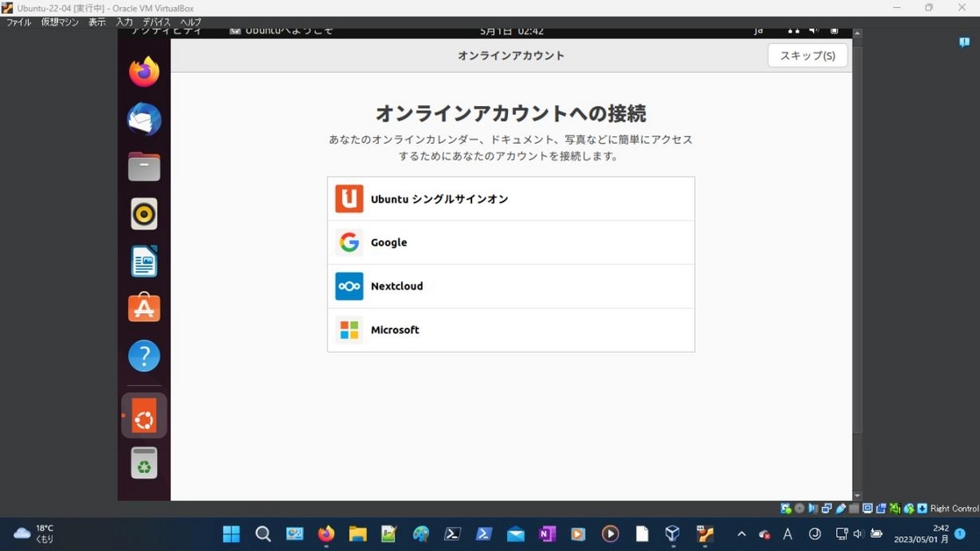Connect a Google account
This screenshot has height=551, width=980.
tap(511, 242)
